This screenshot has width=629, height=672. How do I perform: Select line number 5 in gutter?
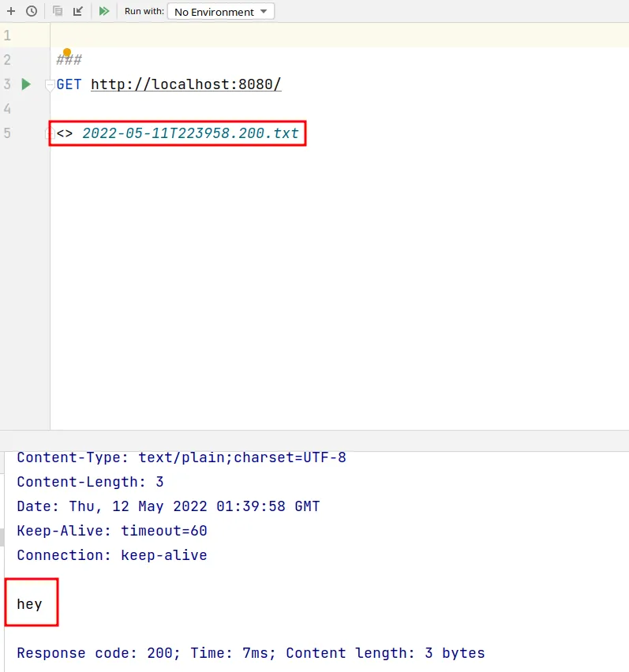tap(7, 133)
